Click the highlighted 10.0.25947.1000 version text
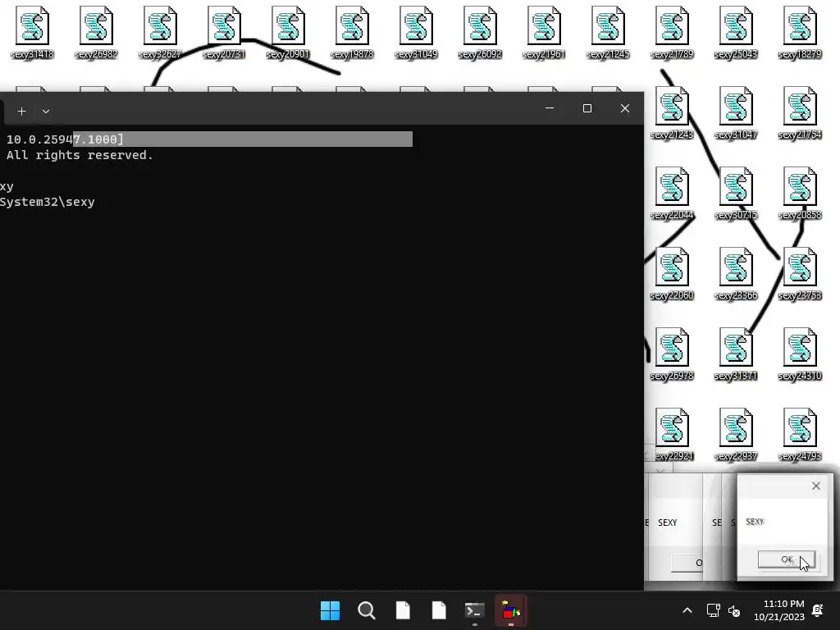 coord(65,139)
